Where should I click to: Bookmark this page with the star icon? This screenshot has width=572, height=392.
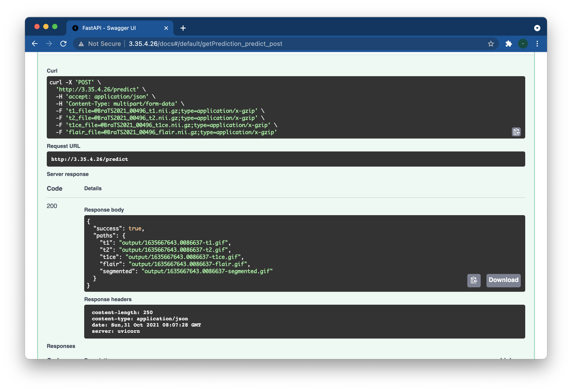tap(490, 44)
